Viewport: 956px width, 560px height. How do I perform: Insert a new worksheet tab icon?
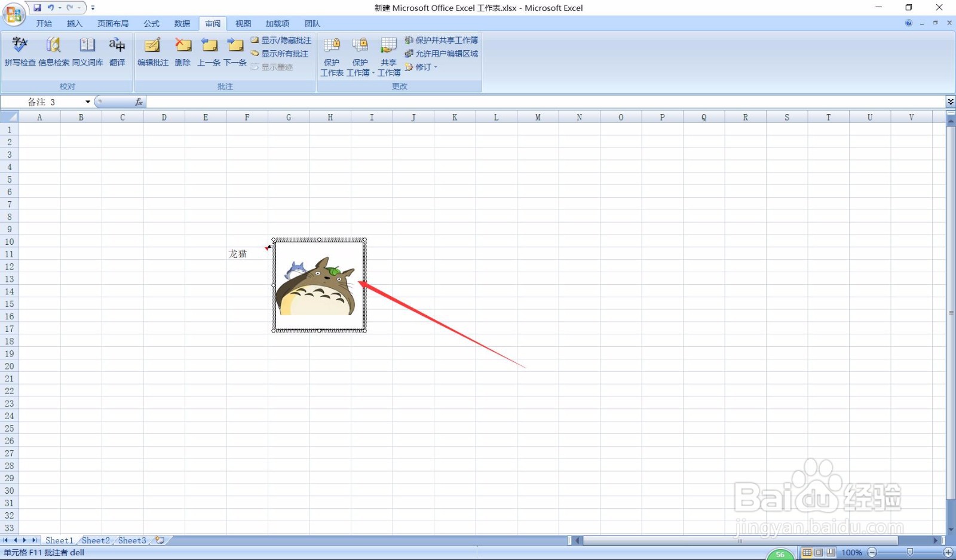[x=160, y=540]
